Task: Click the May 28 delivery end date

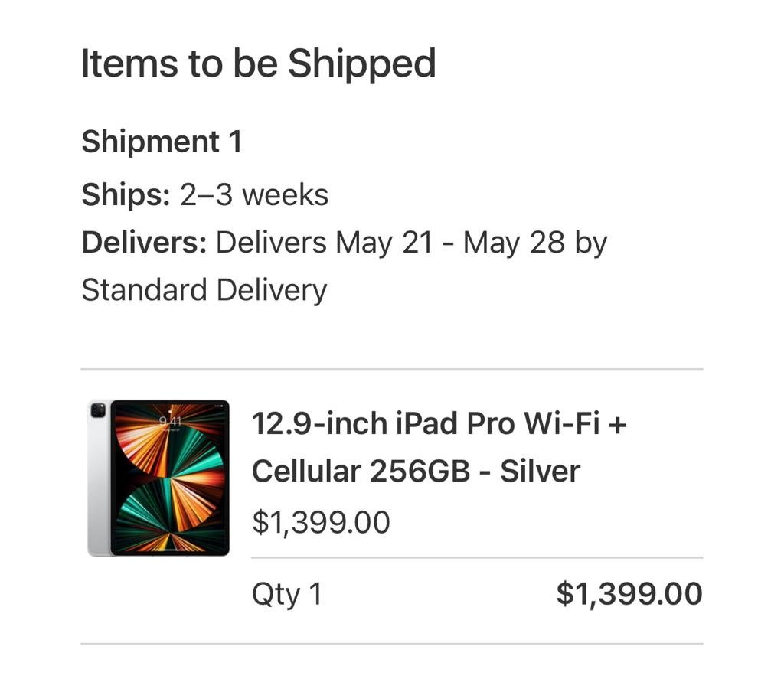Action: 514,243
